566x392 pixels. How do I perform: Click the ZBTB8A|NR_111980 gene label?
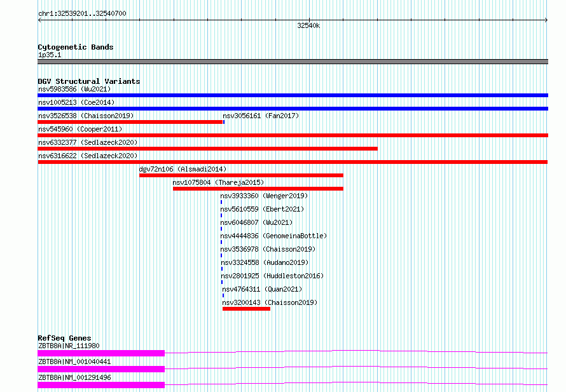click(x=69, y=346)
